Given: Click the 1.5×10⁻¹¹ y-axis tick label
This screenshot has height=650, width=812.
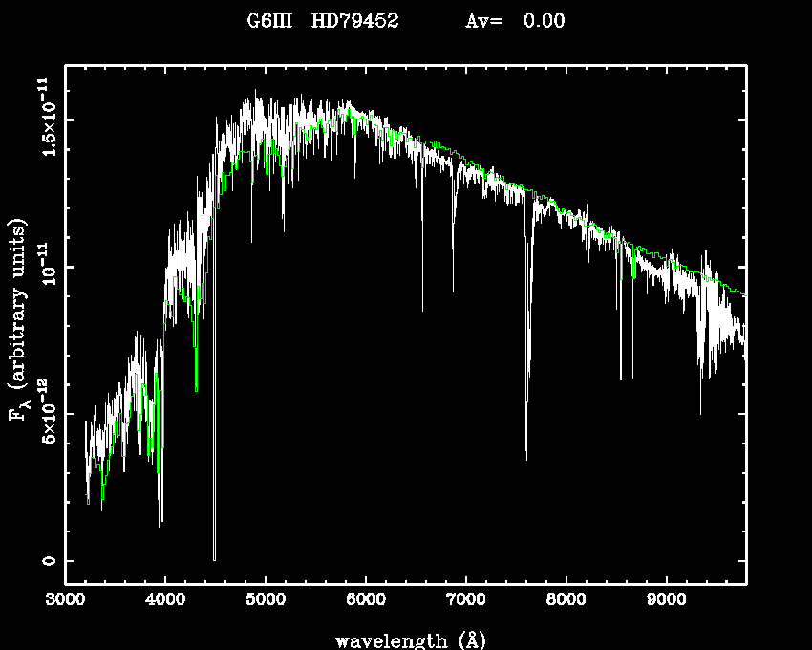Looking at the screenshot, I should coord(46,120).
